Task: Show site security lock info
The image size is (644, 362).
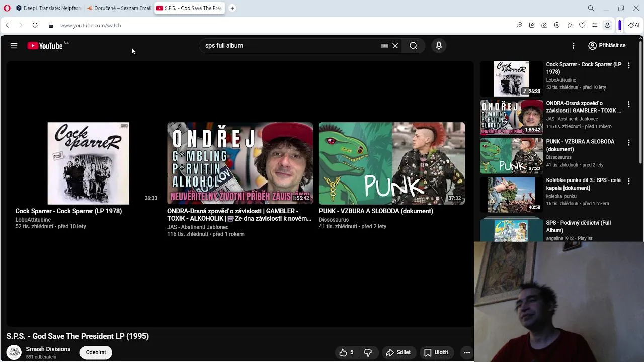Action: point(51,25)
